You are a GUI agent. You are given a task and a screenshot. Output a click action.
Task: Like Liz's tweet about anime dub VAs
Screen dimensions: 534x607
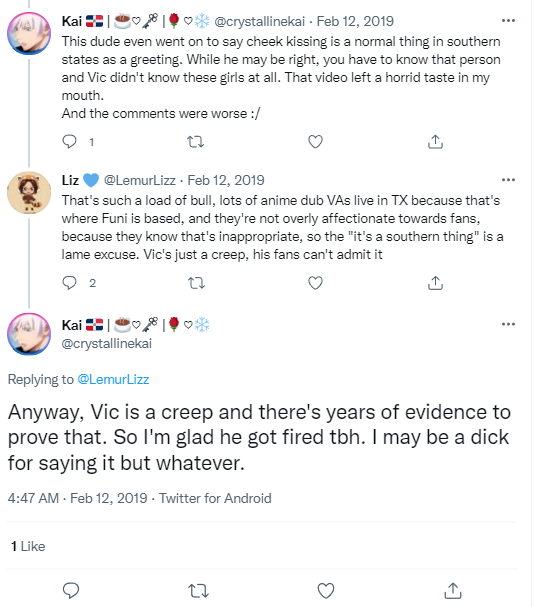(315, 283)
